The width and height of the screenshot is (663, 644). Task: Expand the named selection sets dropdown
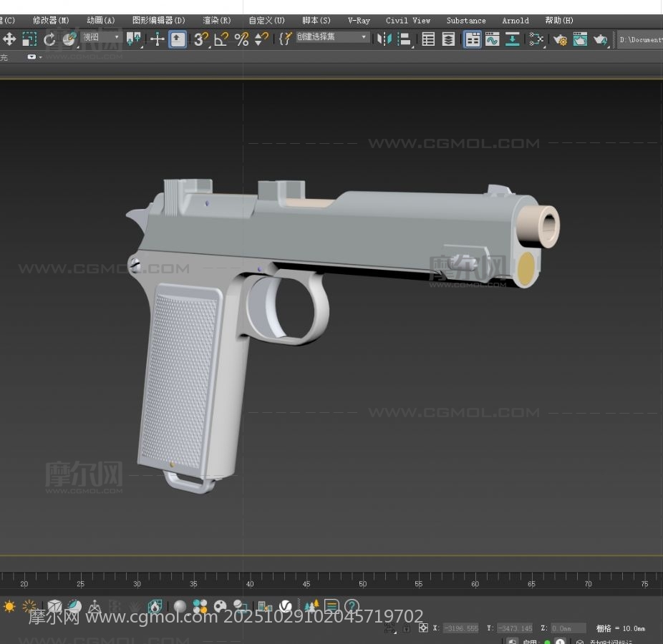(334, 37)
